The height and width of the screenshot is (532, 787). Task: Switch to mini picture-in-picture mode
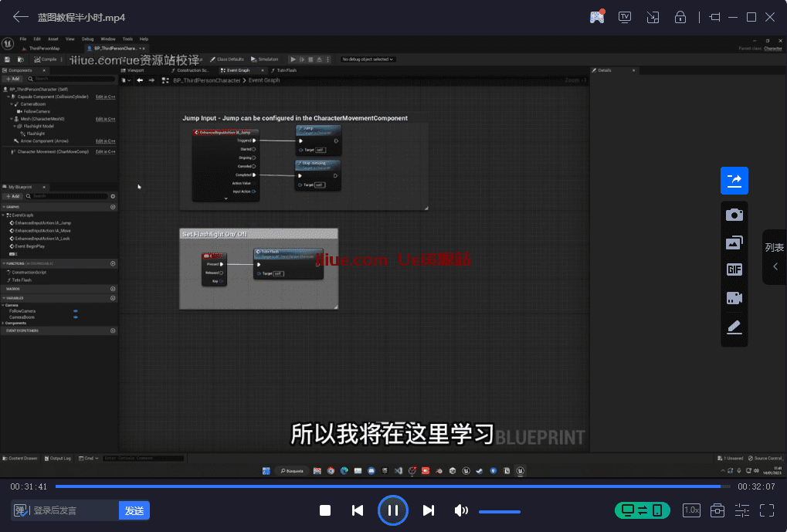point(653,17)
